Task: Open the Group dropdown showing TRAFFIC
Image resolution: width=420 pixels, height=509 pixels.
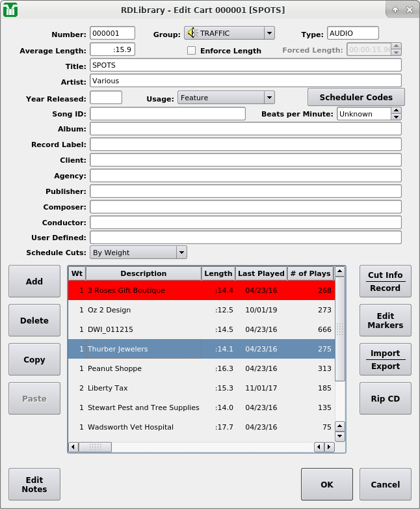Action: coord(269,33)
